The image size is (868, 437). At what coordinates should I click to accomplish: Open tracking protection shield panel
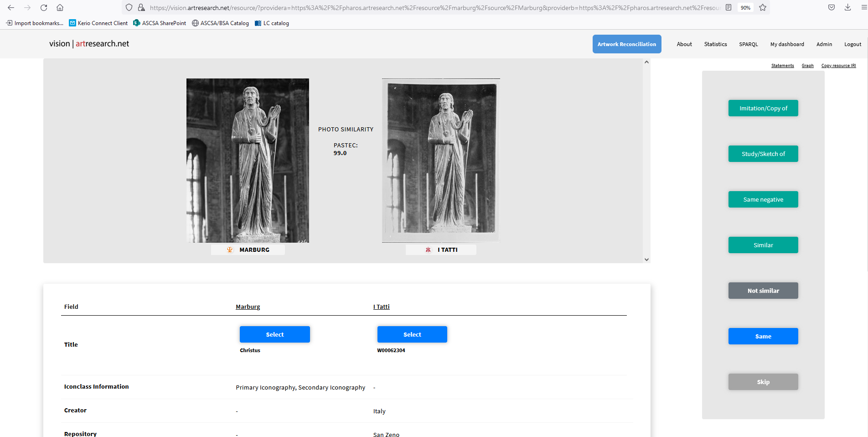click(129, 8)
